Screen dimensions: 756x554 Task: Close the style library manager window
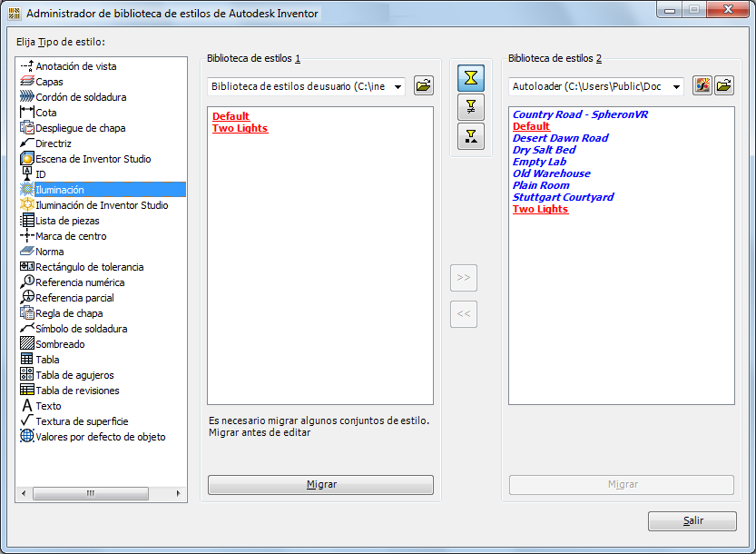click(x=728, y=9)
